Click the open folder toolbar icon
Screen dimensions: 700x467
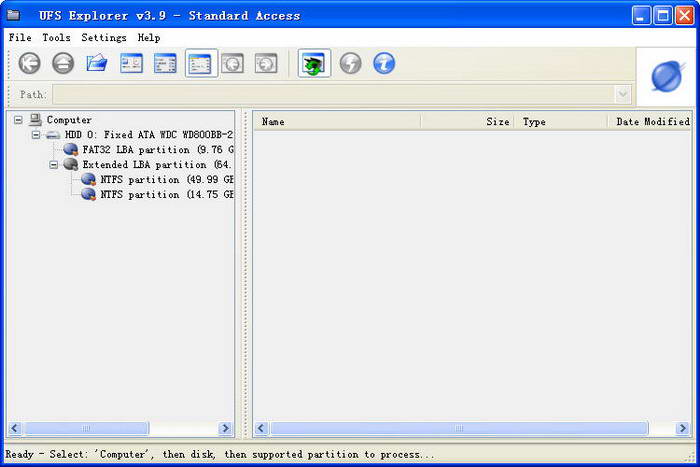(x=97, y=63)
